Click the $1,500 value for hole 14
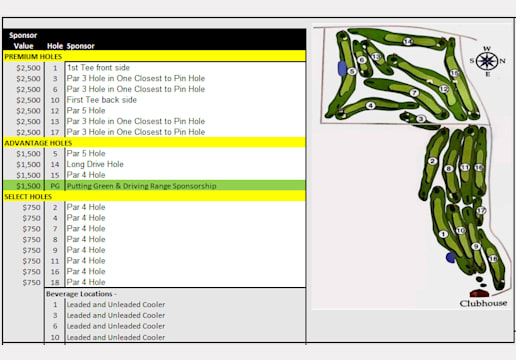 28,164
